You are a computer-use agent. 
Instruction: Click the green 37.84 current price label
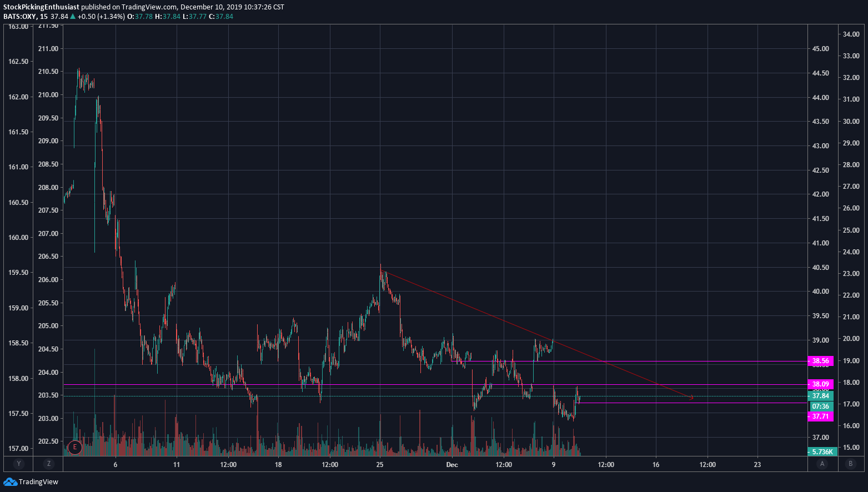[820, 396]
